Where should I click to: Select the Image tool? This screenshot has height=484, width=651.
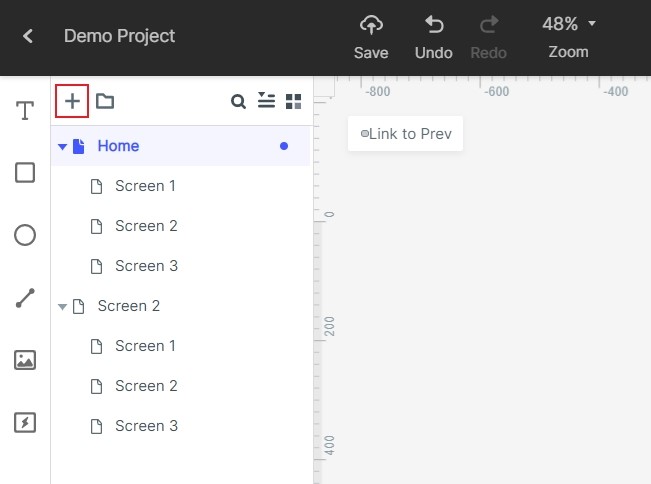[25, 360]
